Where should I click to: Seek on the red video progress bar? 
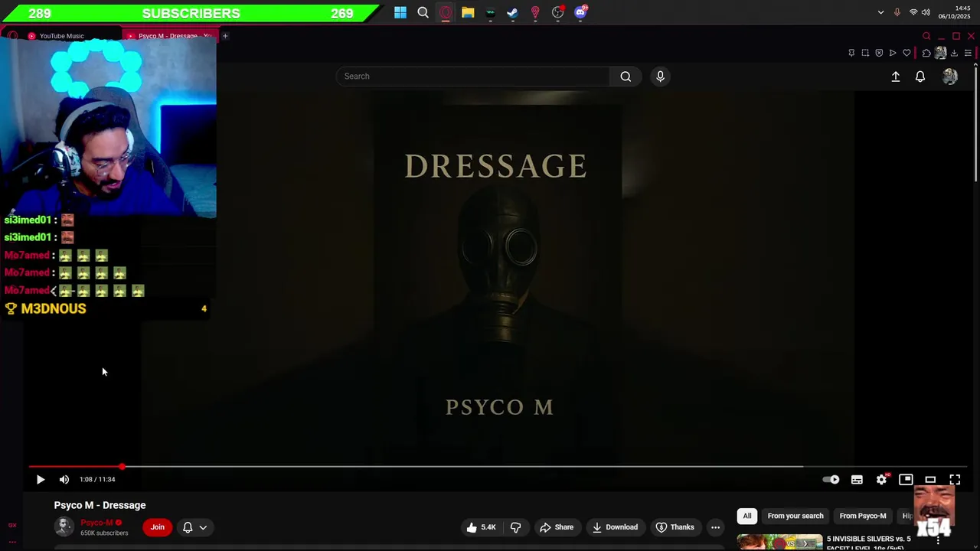[x=498, y=466]
